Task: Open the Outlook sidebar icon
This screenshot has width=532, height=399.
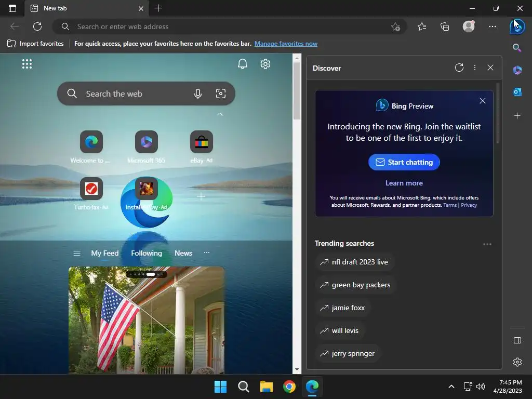Action: [517, 92]
